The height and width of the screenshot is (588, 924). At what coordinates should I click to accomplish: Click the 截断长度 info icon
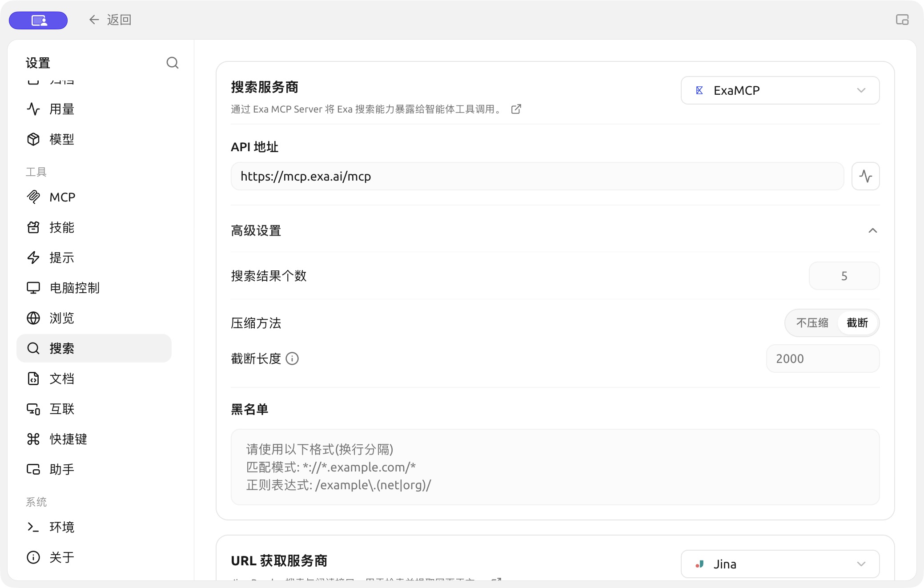(292, 358)
